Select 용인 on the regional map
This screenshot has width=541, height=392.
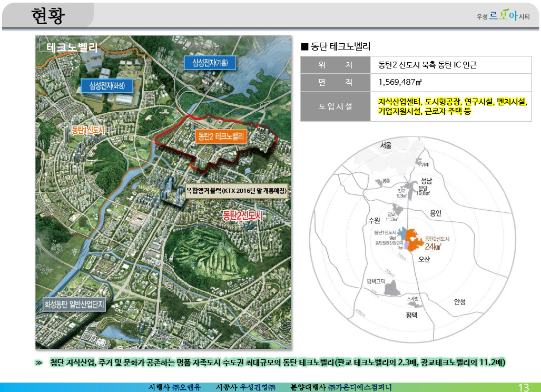[436, 213]
